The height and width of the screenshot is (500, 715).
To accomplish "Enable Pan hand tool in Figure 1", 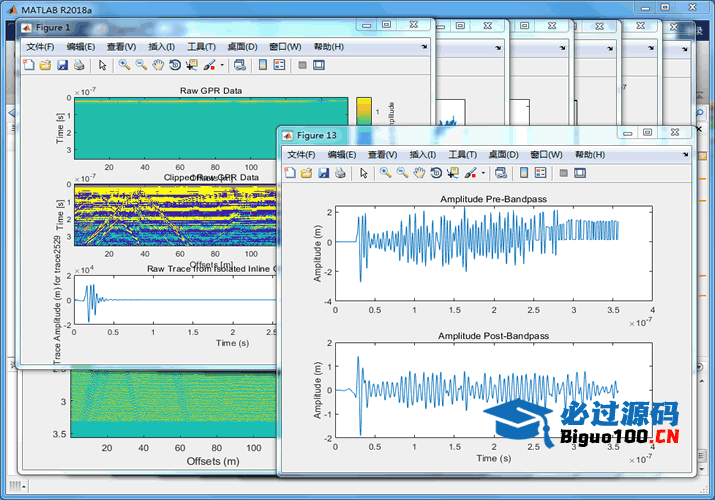I will click(x=158, y=65).
